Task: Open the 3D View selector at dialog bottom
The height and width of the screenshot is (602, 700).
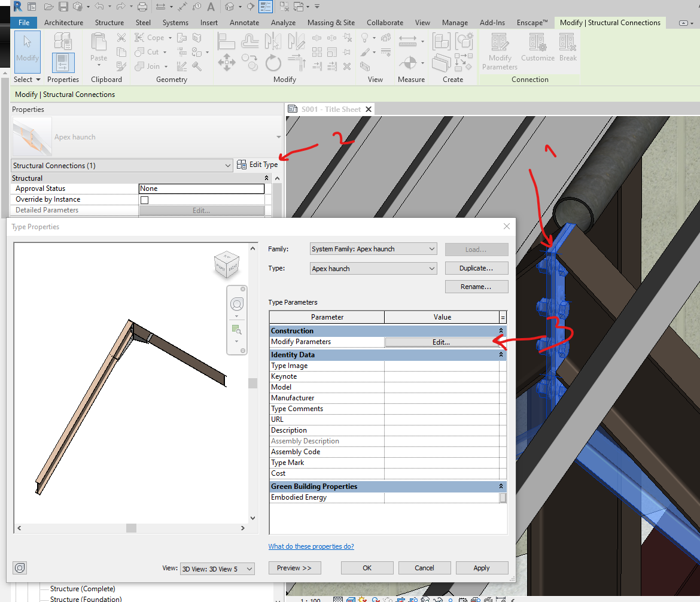Action: (x=217, y=568)
